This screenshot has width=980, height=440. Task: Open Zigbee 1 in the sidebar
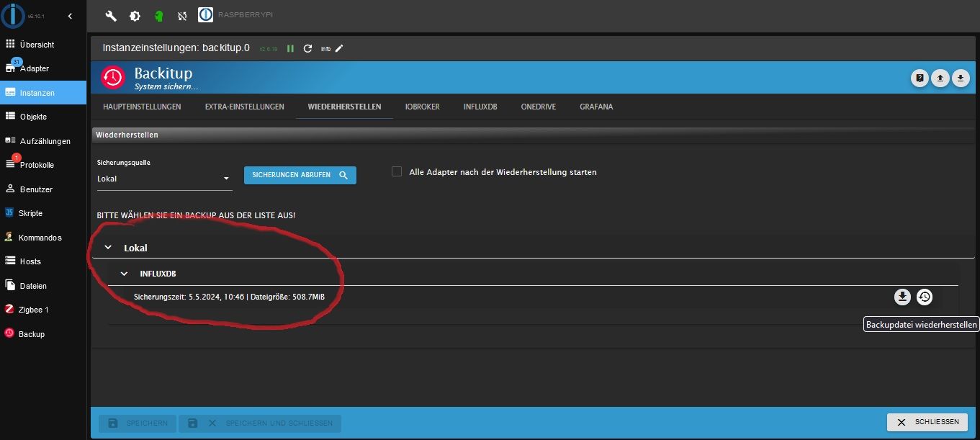click(43, 310)
